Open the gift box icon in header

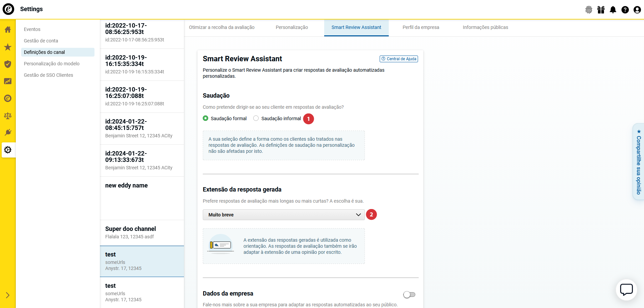tap(601, 10)
